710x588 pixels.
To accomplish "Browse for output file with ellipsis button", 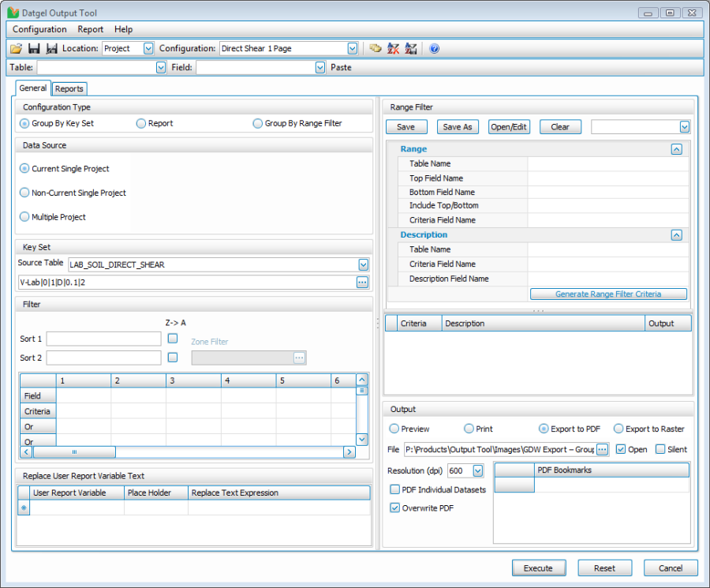I will pyautogui.click(x=603, y=449).
